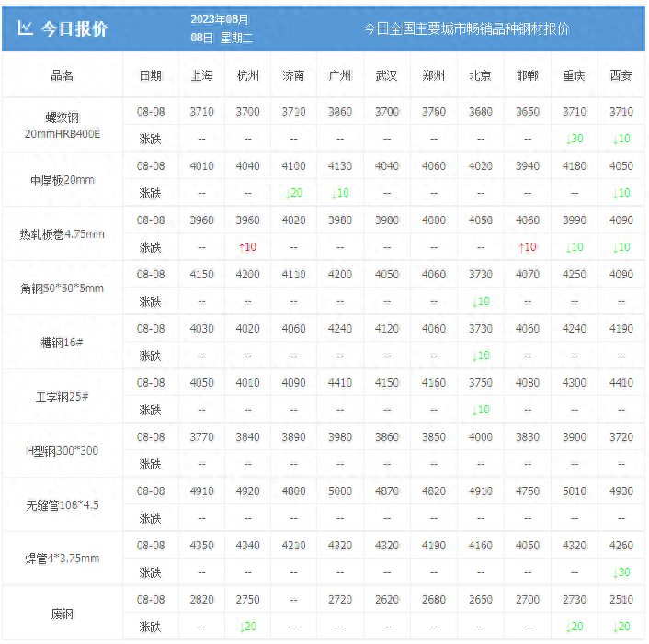Click 无缝管 price 4750 for 邯郸
The image size is (649, 644).
tap(528, 491)
